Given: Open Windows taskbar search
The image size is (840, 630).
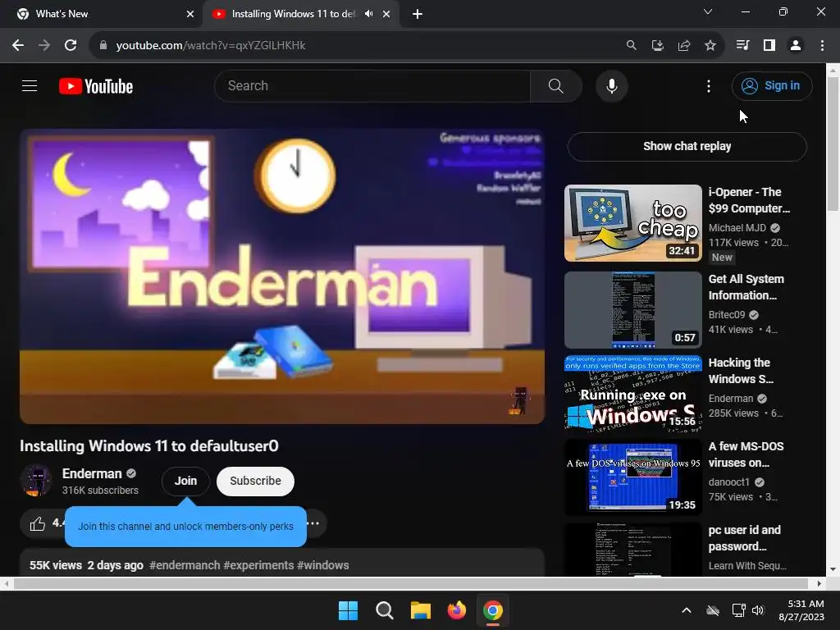Looking at the screenshot, I should coord(385,610).
